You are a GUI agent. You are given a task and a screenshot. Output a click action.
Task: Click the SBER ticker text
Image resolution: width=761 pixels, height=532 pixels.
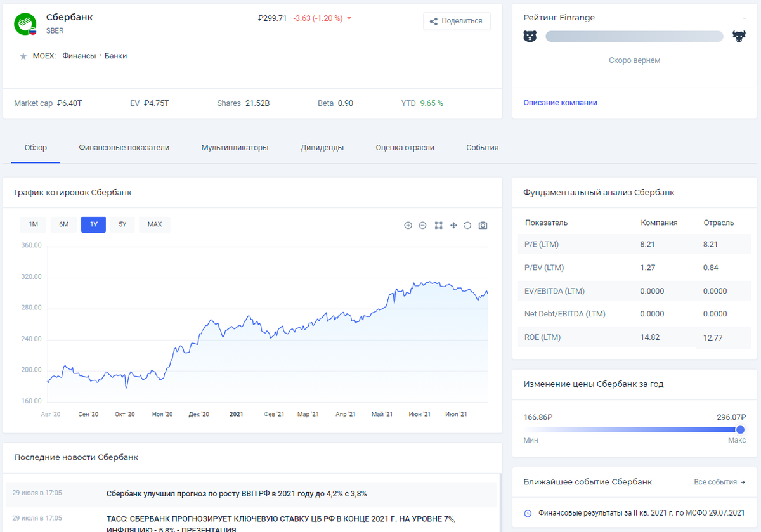point(55,30)
